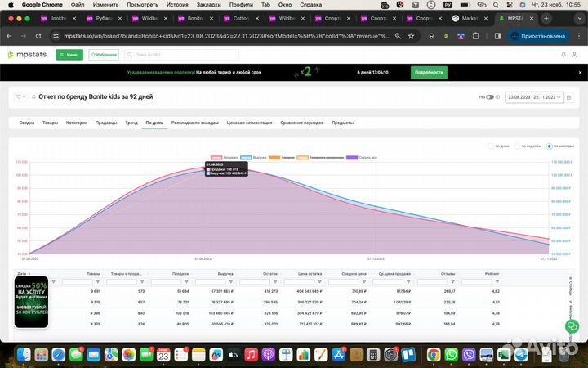Click the Избранное button
The width and height of the screenshot is (588, 368).
[104, 55]
